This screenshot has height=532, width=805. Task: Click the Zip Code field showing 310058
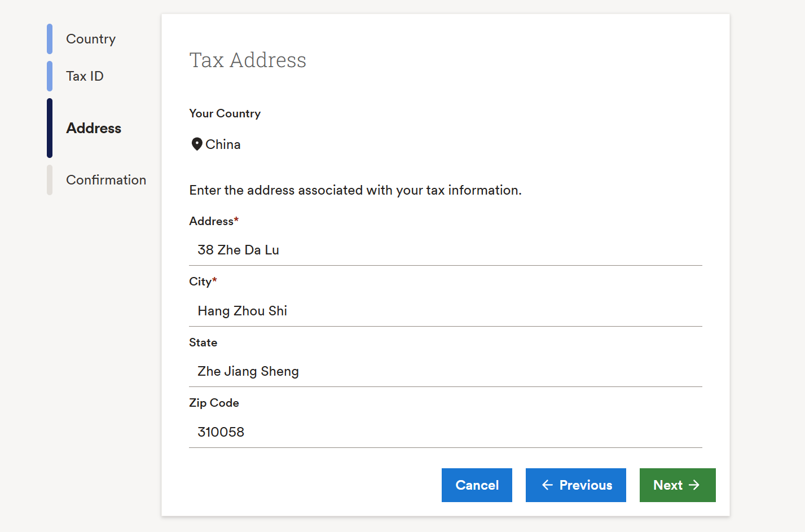[x=445, y=432]
